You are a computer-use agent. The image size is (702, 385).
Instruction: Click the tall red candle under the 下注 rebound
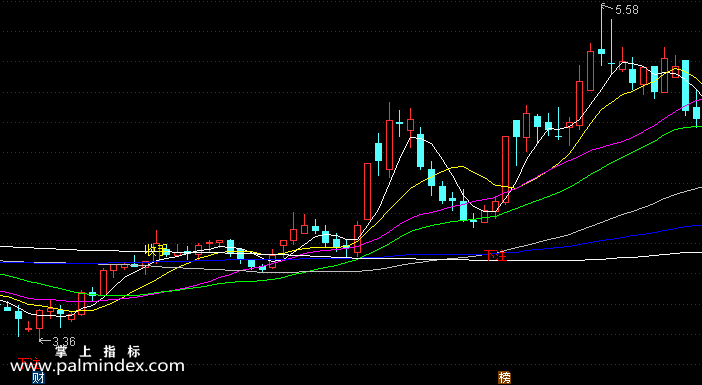(505, 170)
